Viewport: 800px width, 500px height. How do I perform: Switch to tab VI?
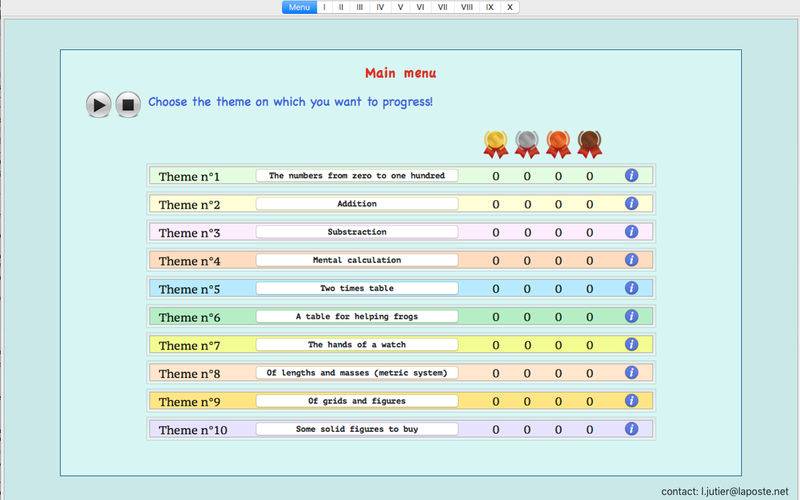pyautogui.click(x=420, y=7)
